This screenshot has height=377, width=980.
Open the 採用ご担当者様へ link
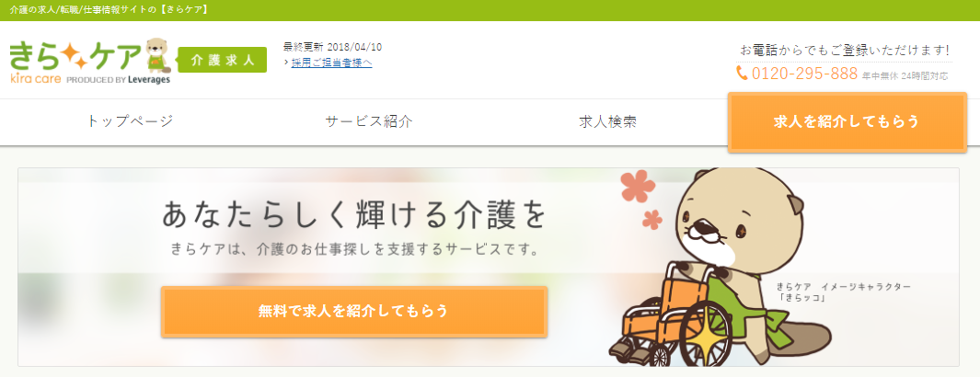[x=332, y=63]
